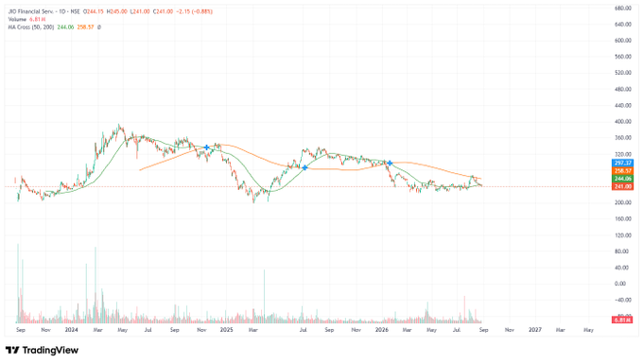643x364 pixels.
Task: Click the 6.81M volume value in legend
Action: (37, 19)
